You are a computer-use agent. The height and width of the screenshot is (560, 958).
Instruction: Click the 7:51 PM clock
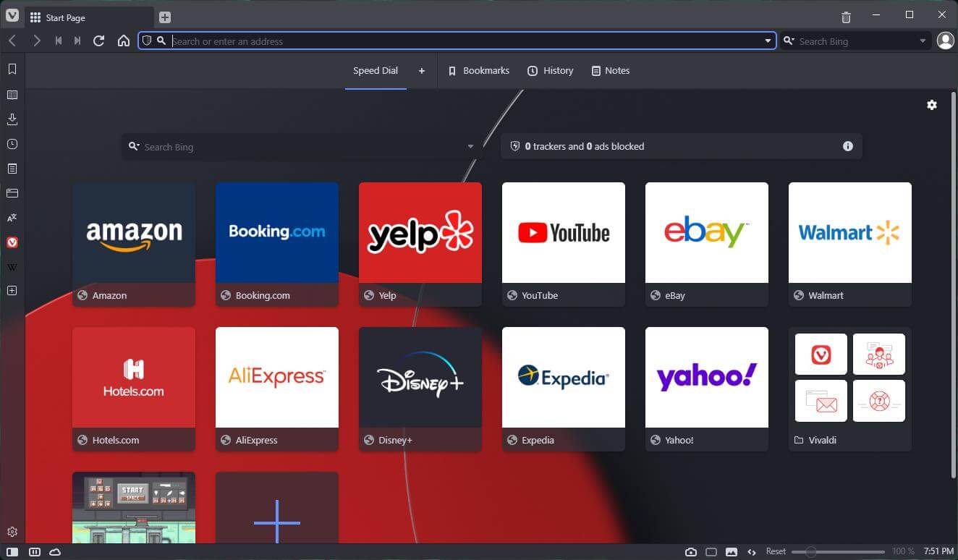(x=938, y=551)
